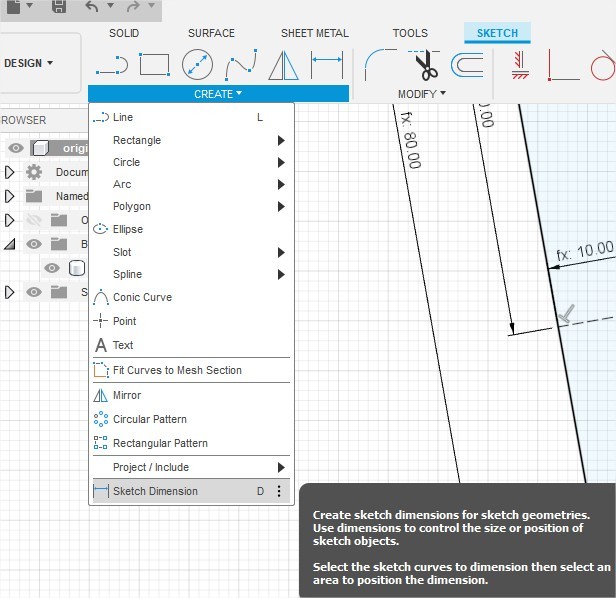Switch to the SHEET METAL tab
616x598 pixels.
(x=315, y=33)
